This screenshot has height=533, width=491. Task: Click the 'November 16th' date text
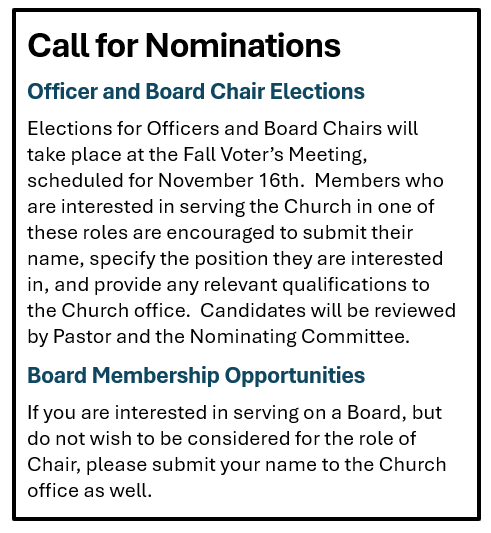tap(231, 180)
